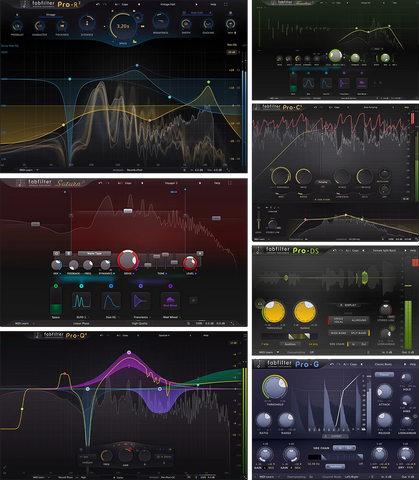The height and width of the screenshot is (480, 419).
Task: Close the band controls panel in Saturn 2
Action: point(200,253)
